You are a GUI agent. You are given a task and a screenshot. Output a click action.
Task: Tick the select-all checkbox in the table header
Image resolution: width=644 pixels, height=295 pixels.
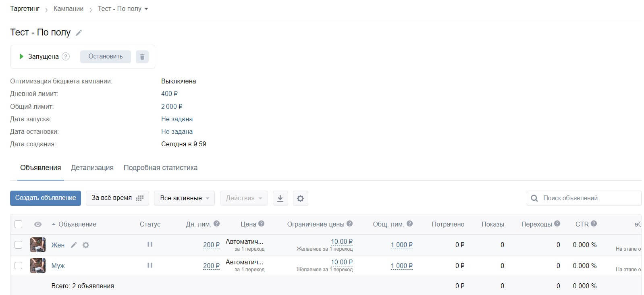[19, 224]
